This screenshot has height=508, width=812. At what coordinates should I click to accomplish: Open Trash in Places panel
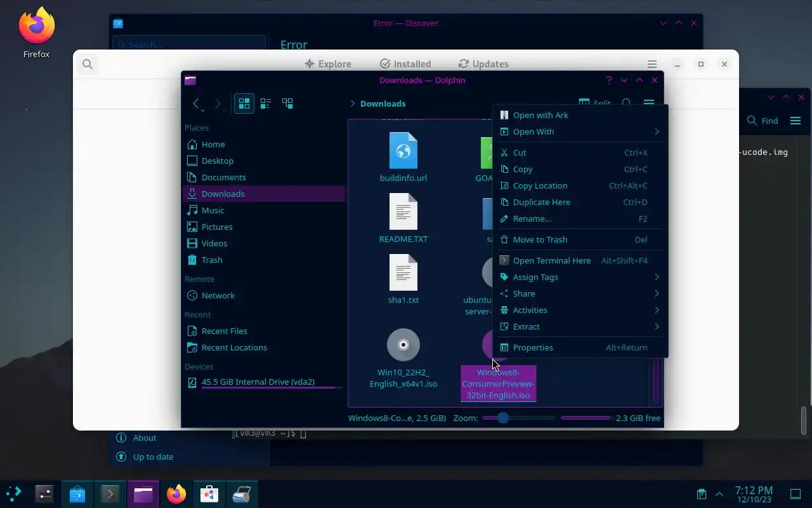click(x=263, y=260)
